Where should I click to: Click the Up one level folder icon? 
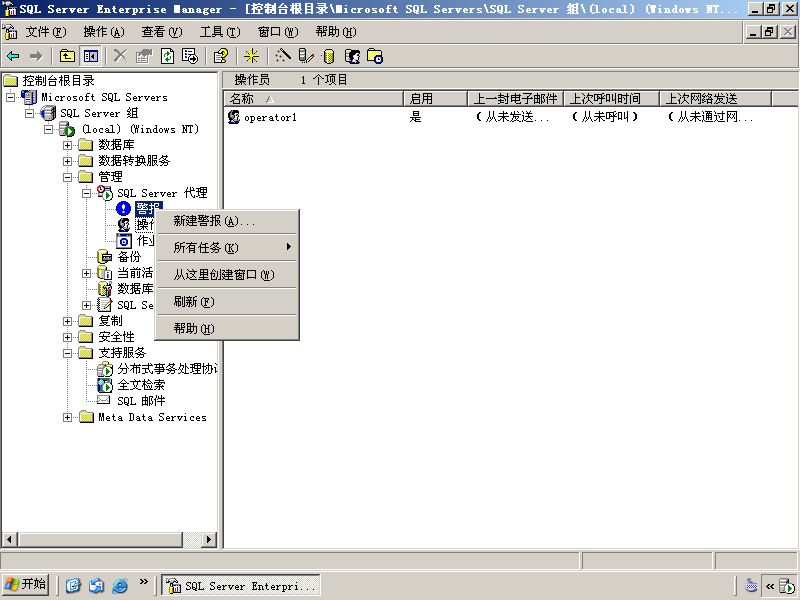[x=67, y=56]
